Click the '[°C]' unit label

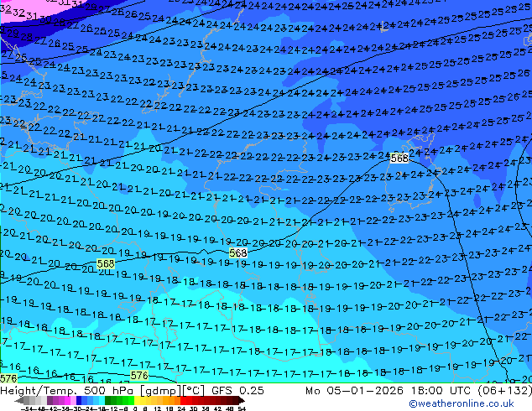[x=193, y=391]
